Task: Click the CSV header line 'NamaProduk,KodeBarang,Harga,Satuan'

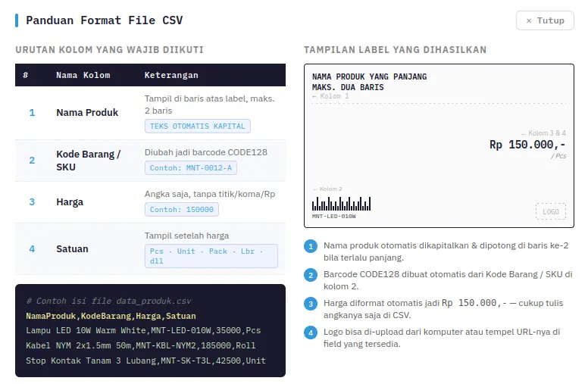Action: 111,316
